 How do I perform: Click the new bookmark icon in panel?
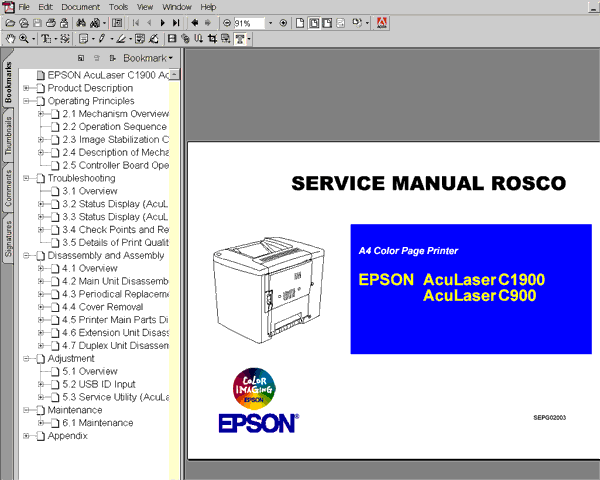[81, 58]
